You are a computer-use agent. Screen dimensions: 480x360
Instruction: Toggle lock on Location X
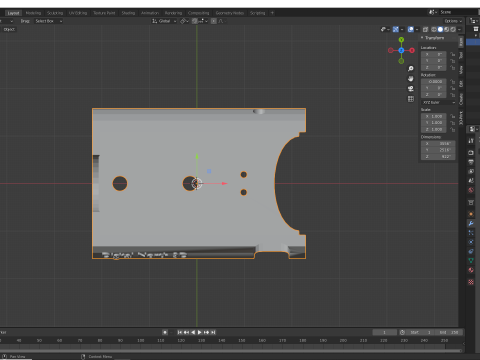click(452, 54)
